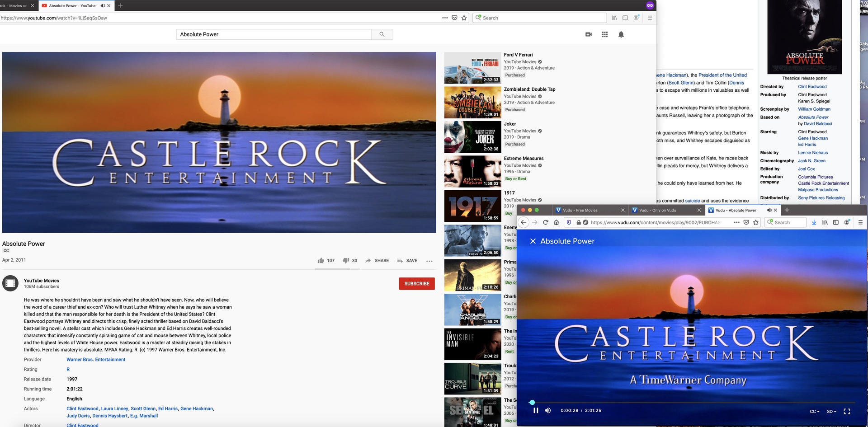This screenshot has width=868, height=427.
Task: Dislike the video with thumbs down icon
Action: (346, 261)
